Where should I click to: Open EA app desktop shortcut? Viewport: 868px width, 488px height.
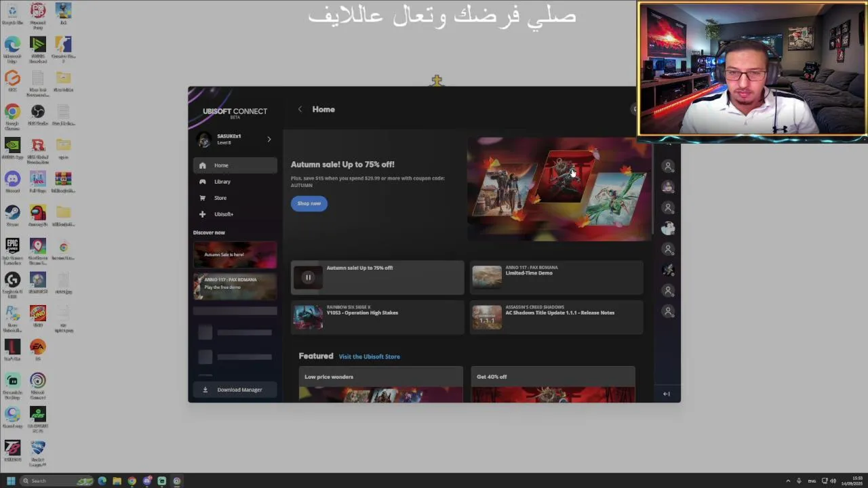click(38, 350)
